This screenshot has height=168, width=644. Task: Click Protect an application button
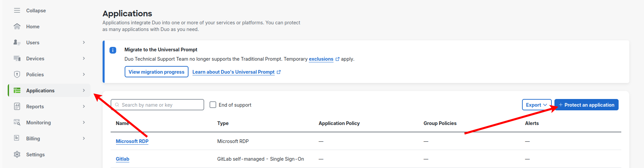point(586,105)
